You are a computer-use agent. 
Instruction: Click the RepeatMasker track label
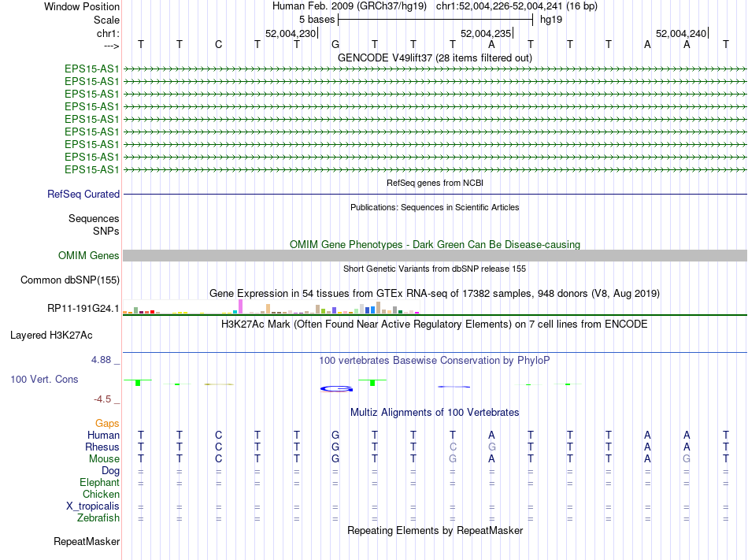coord(87,541)
